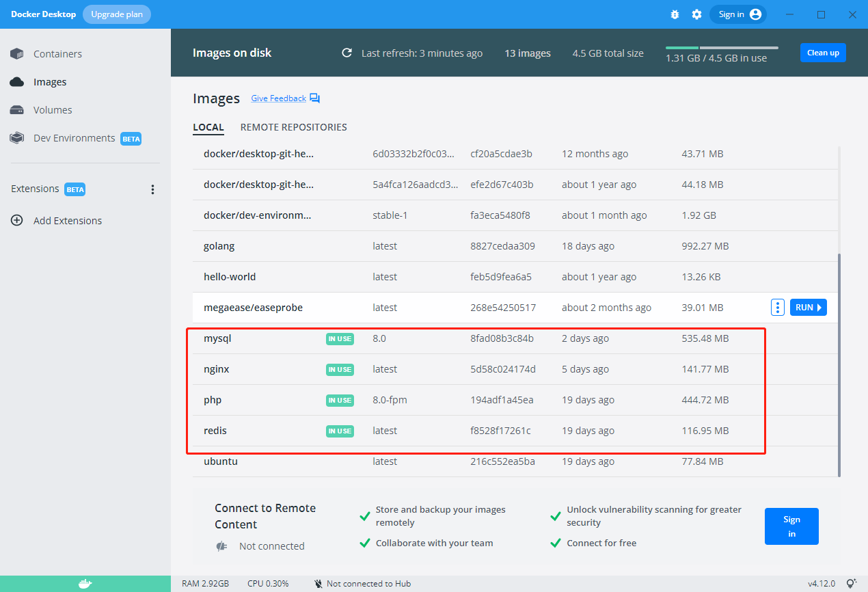Click the IN USE badge for mysql
Viewport: 868px width, 592px height.
(340, 338)
